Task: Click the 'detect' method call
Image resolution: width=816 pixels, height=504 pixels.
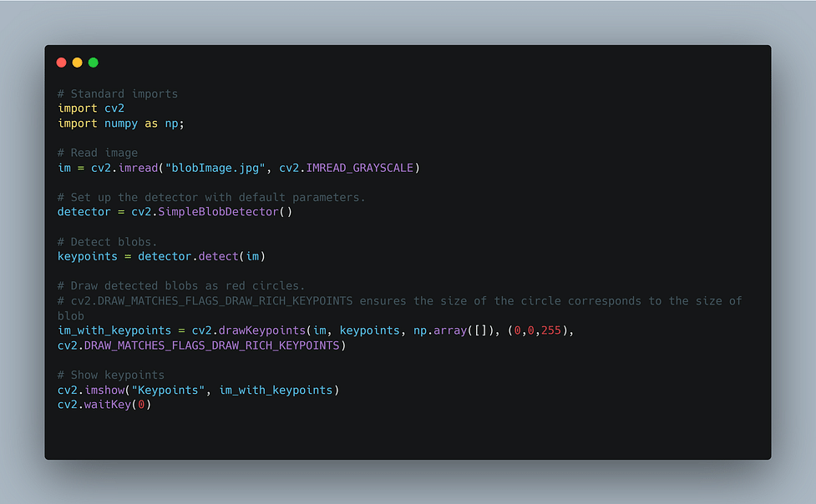Action: [x=219, y=256]
